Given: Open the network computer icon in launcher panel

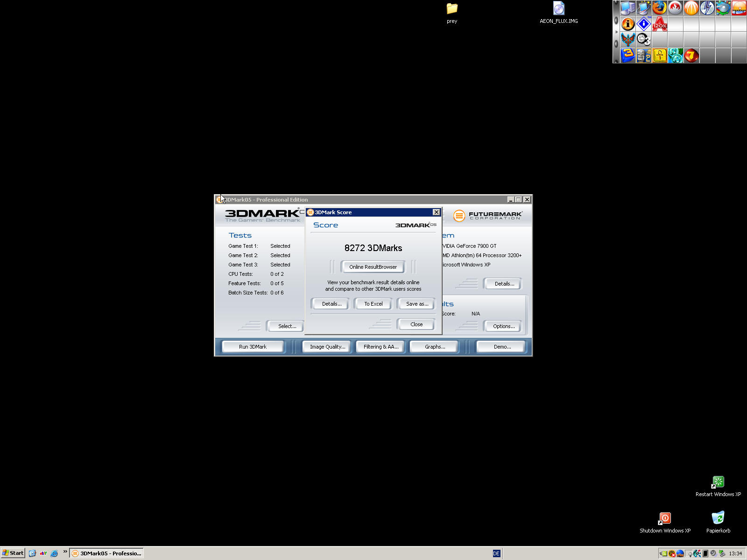Looking at the screenshot, I should pos(644,8).
